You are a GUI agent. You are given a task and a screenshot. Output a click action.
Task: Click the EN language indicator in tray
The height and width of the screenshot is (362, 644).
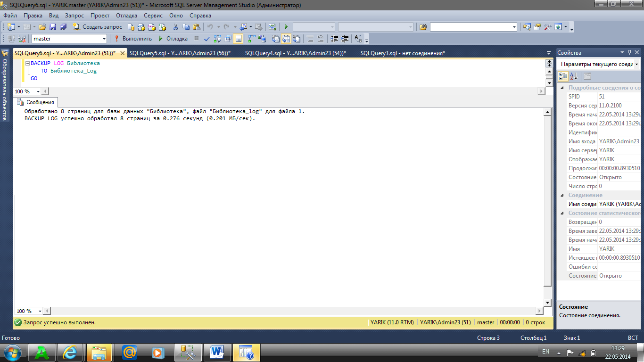[545, 352]
